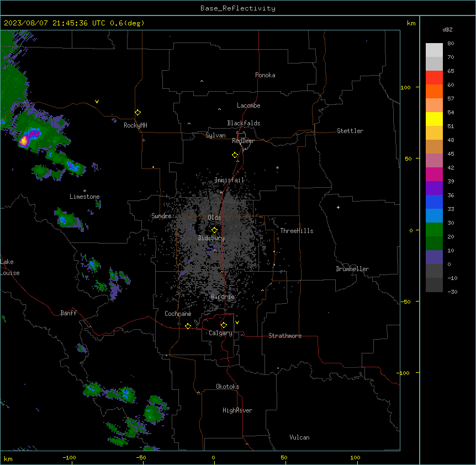Click the Olds town label
The height and width of the screenshot is (465, 476).
coord(214,218)
